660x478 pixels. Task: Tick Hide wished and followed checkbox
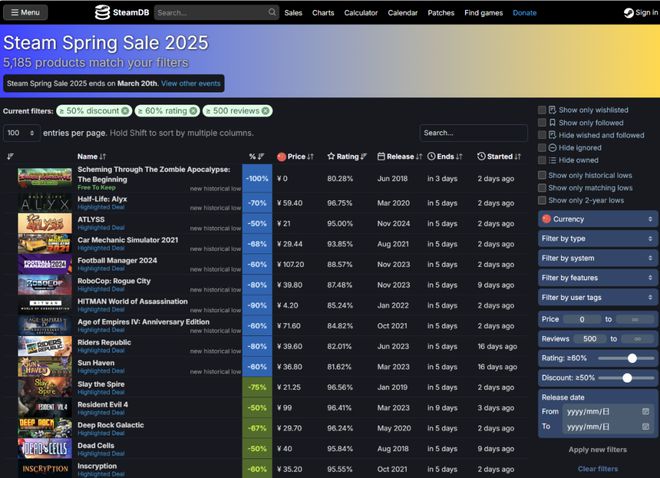[542, 135]
